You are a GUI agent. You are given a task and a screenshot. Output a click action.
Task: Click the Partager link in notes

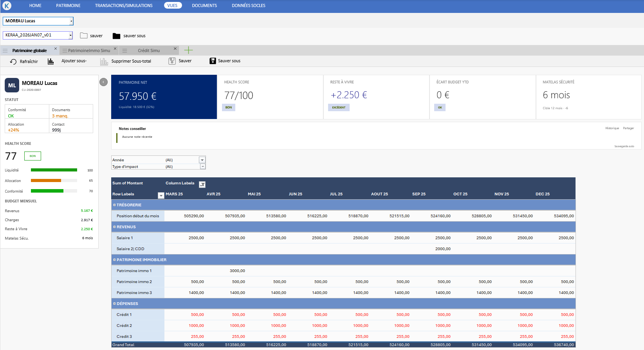pyautogui.click(x=628, y=128)
